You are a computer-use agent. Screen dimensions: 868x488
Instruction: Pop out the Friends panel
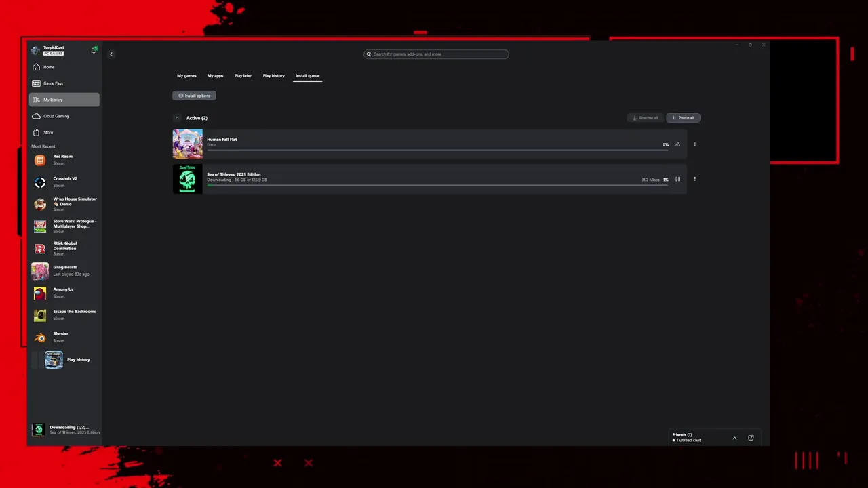click(751, 438)
